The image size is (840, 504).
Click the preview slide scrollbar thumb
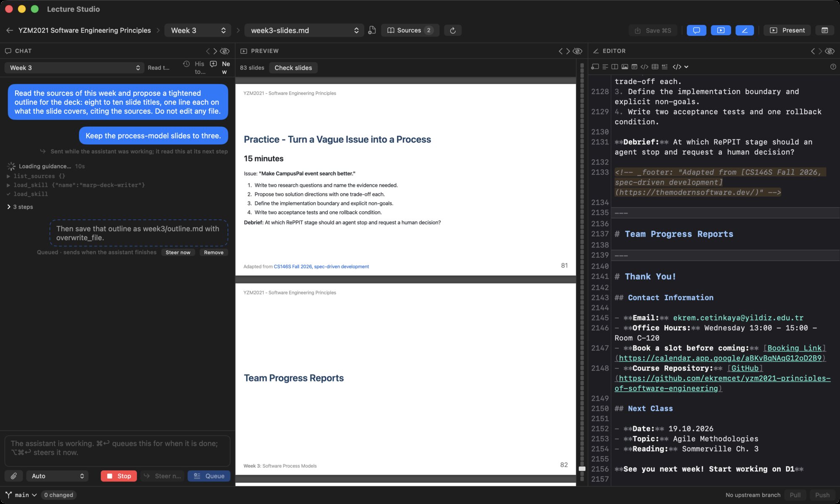click(x=582, y=468)
